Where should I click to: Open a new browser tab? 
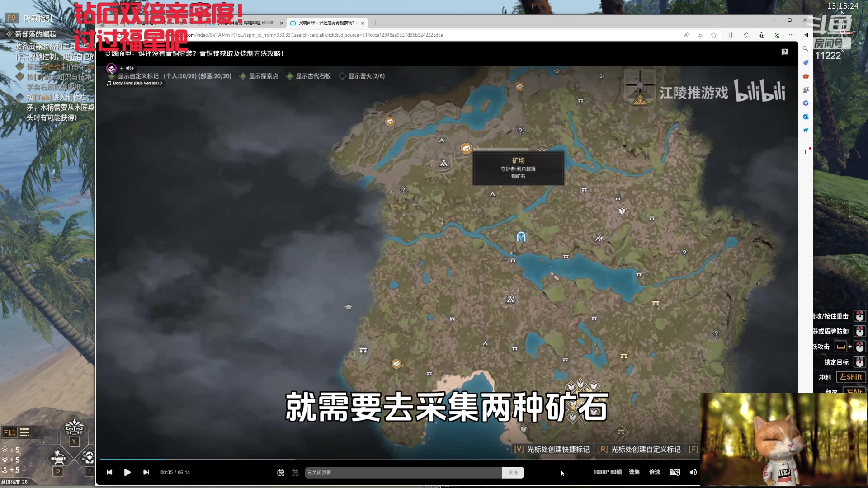pos(375,23)
